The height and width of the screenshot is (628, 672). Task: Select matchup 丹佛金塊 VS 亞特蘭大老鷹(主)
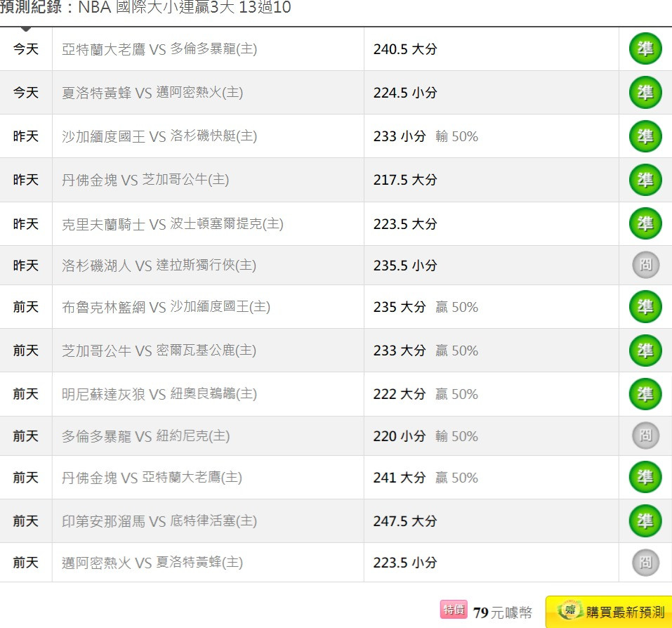click(x=152, y=478)
